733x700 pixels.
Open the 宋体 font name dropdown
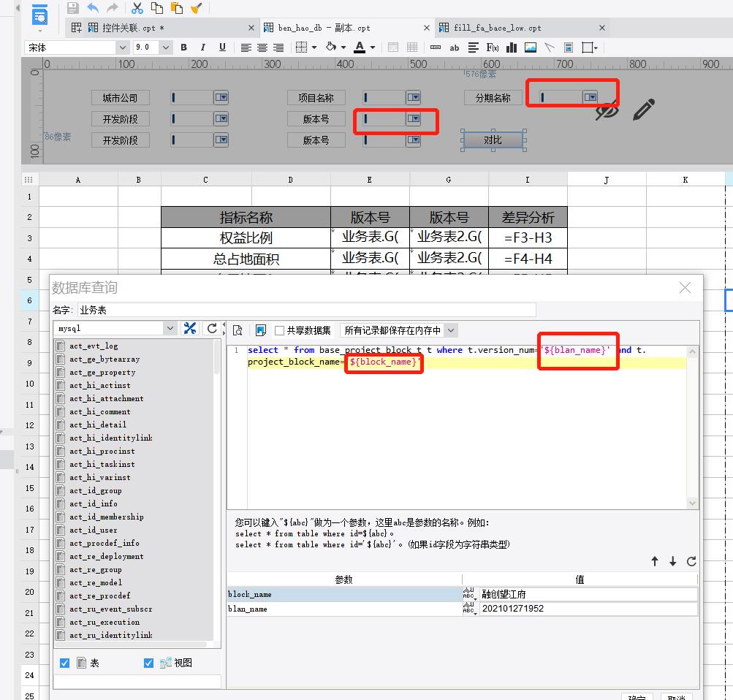(122, 47)
